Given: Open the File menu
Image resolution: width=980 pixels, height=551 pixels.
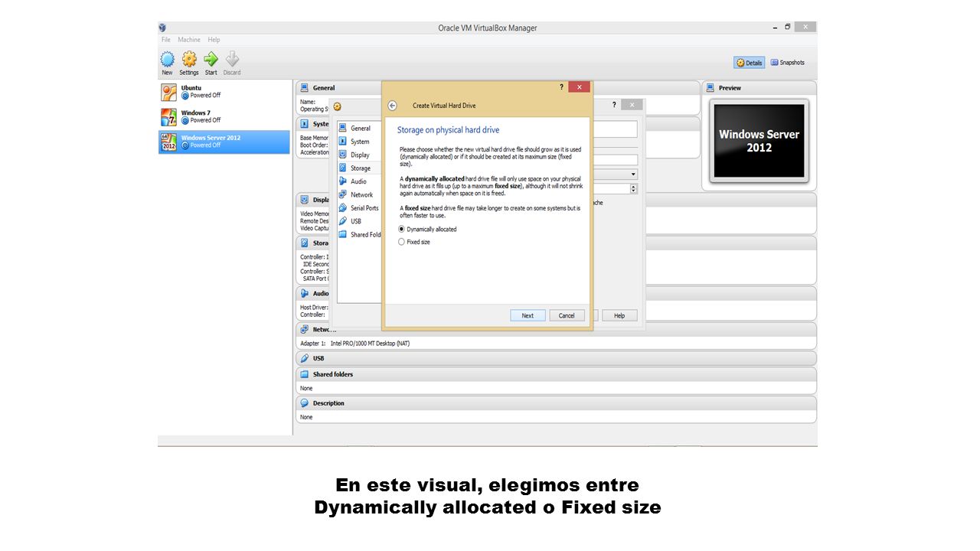Looking at the screenshot, I should coord(166,40).
